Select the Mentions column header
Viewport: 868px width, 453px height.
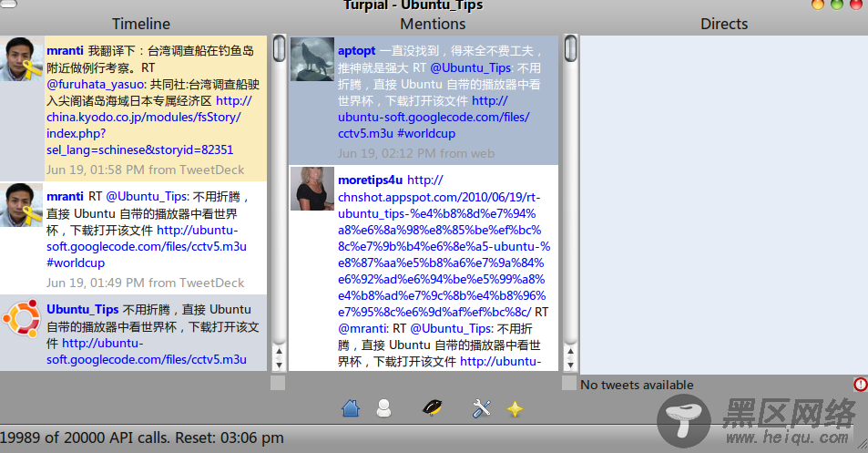click(x=433, y=24)
